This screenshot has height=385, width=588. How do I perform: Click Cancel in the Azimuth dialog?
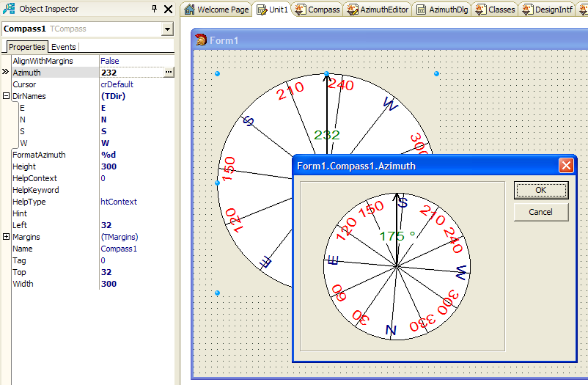pyautogui.click(x=540, y=212)
